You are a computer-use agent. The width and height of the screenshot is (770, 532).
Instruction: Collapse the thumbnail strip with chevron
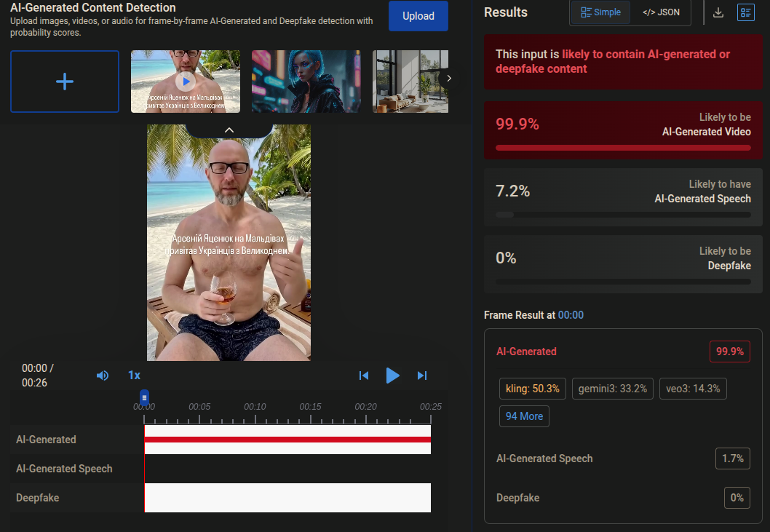pyautogui.click(x=229, y=130)
